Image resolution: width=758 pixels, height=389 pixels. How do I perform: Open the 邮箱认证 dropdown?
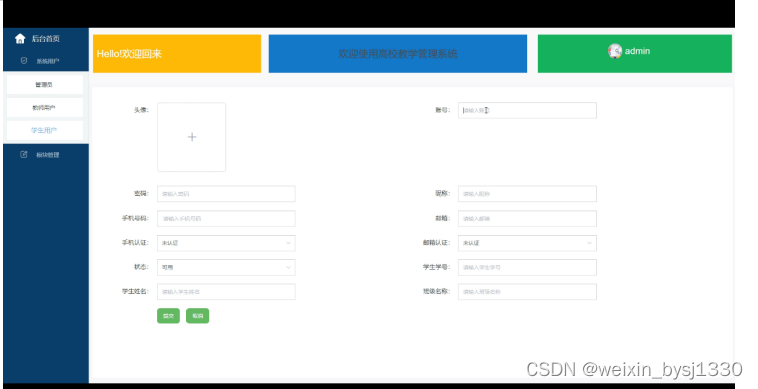(527, 243)
